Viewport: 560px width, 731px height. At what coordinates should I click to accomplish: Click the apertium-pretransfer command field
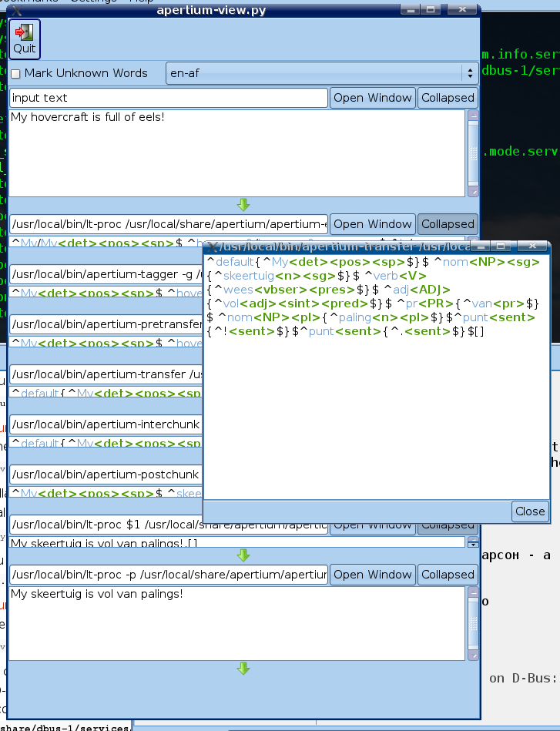(x=106, y=324)
